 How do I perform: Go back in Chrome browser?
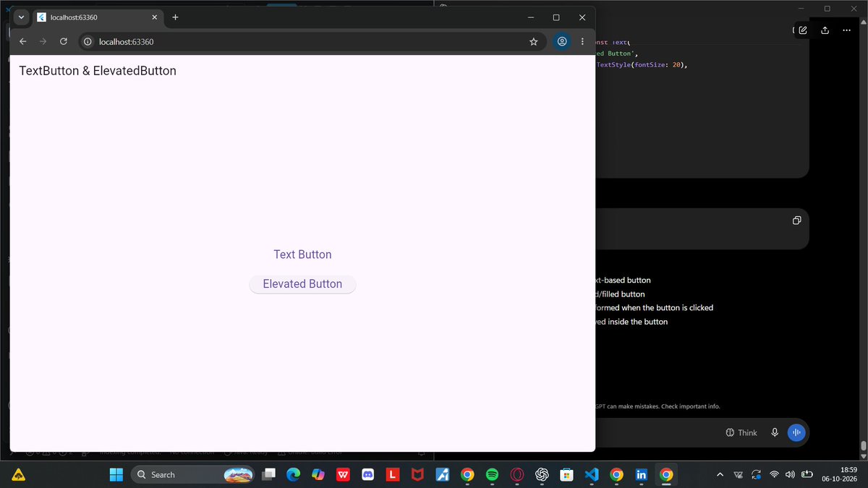click(x=23, y=42)
